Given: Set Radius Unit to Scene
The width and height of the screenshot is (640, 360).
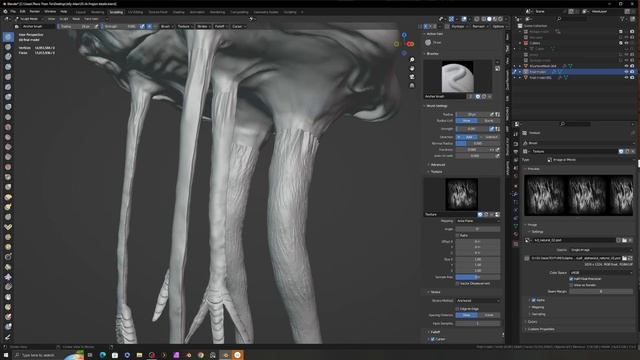Looking at the screenshot, I should tap(489, 121).
